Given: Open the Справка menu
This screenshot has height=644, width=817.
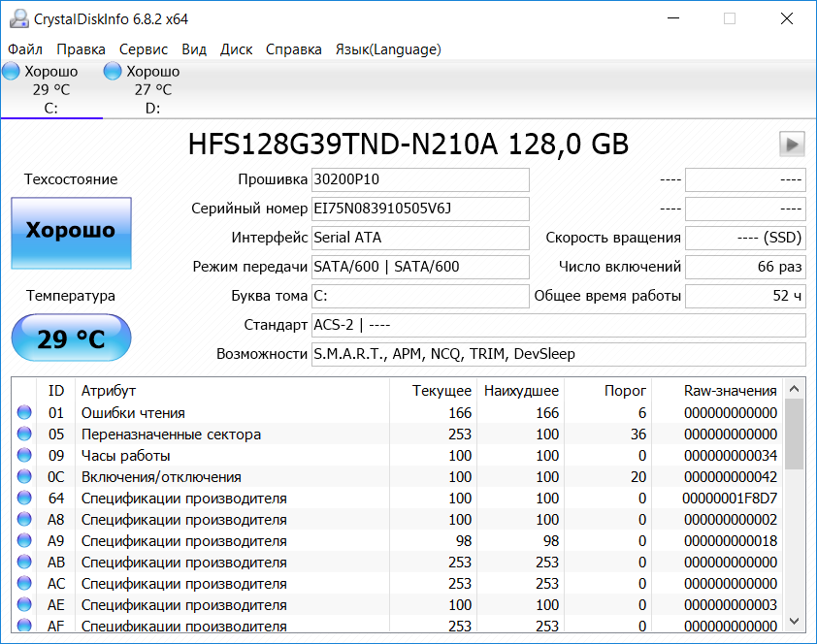Looking at the screenshot, I should click(293, 49).
